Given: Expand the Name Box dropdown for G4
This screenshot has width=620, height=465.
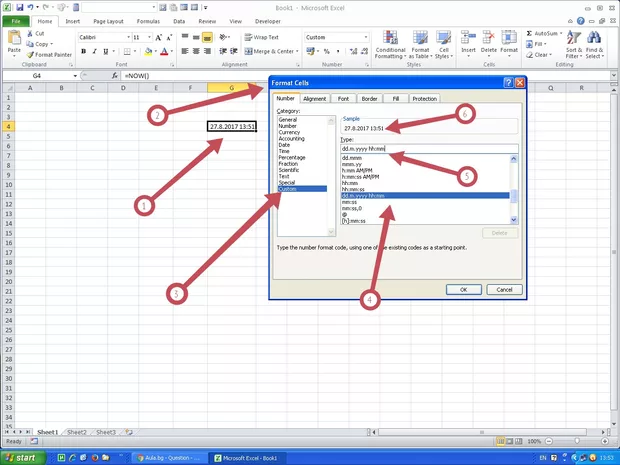Looking at the screenshot, I should pos(75,76).
